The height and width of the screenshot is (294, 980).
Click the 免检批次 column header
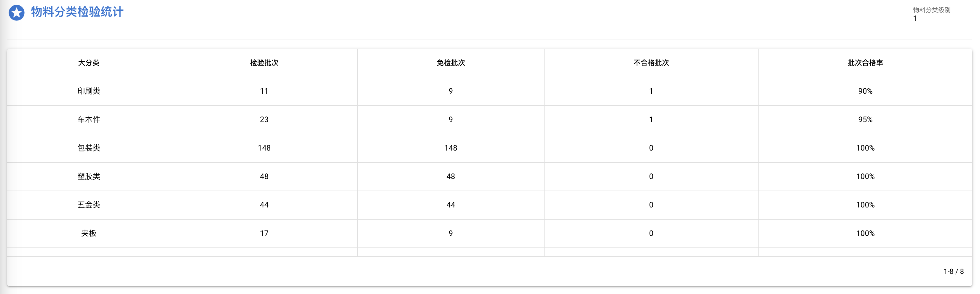point(451,63)
